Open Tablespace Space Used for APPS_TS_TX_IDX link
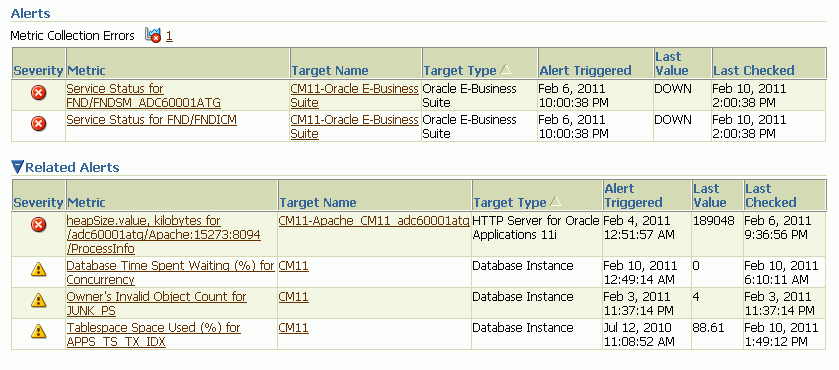The width and height of the screenshot is (839, 370). (154, 334)
